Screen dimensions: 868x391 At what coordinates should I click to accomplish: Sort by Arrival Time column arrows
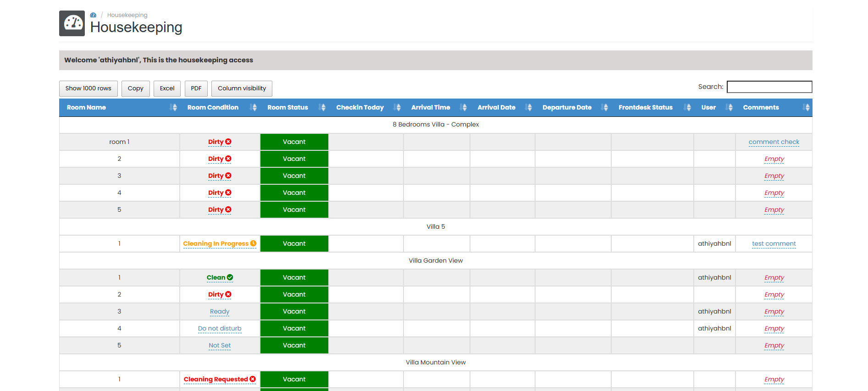click(x=464, y=107)
